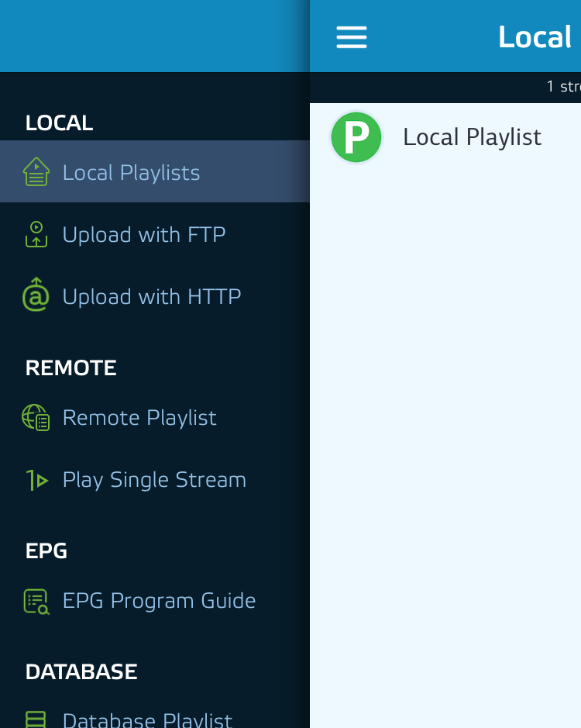Click the Play Single Stream icon
This screenshot has width=581, height=728.
click(36, 481)
